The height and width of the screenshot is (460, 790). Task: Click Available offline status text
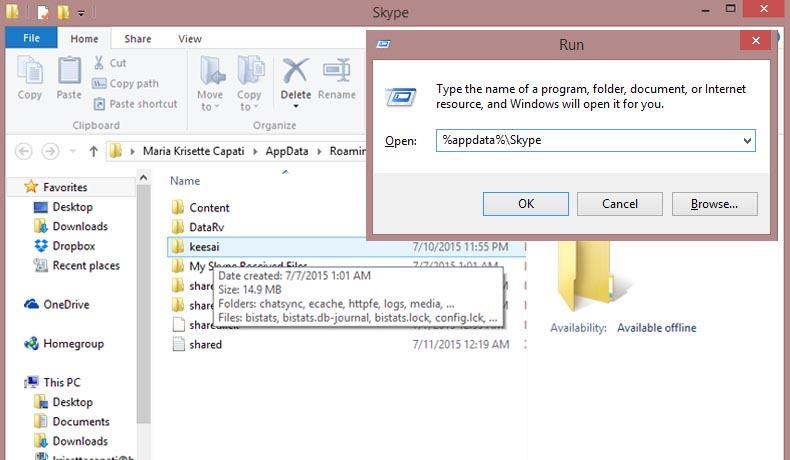[x=656, y=328]
